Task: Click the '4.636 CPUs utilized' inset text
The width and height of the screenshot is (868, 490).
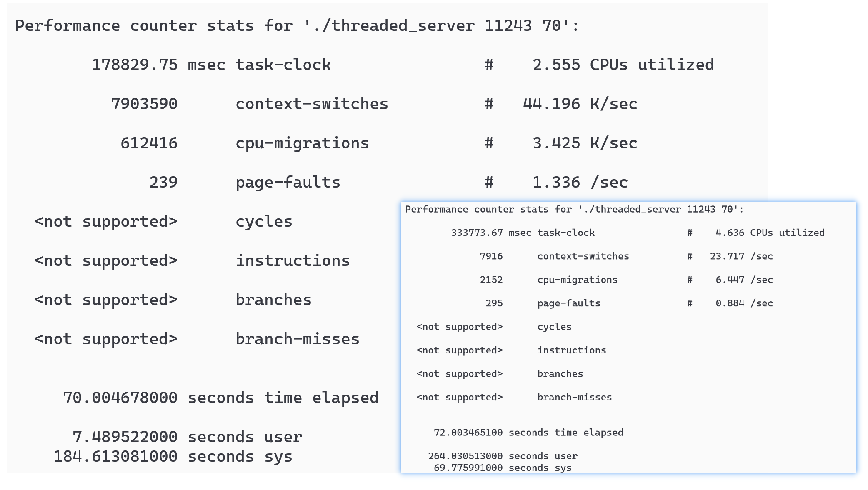Action: coord(770,233)
